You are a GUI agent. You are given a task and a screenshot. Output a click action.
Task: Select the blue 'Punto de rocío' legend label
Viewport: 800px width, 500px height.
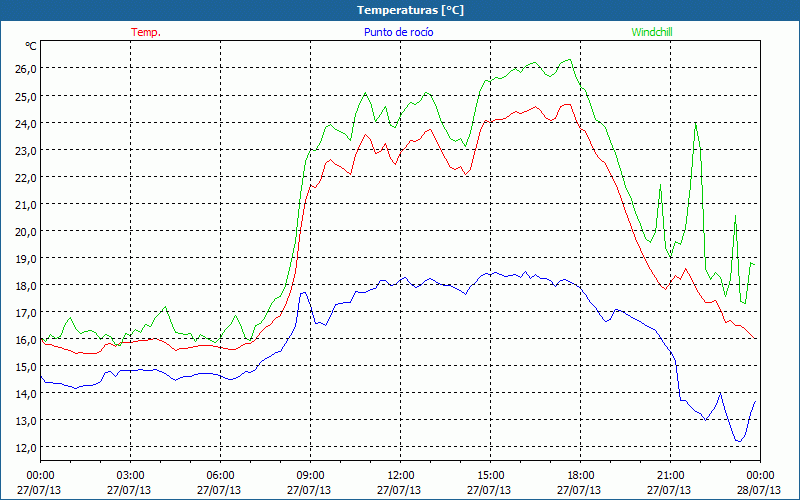pyautogui.click(x=398, y=32)
